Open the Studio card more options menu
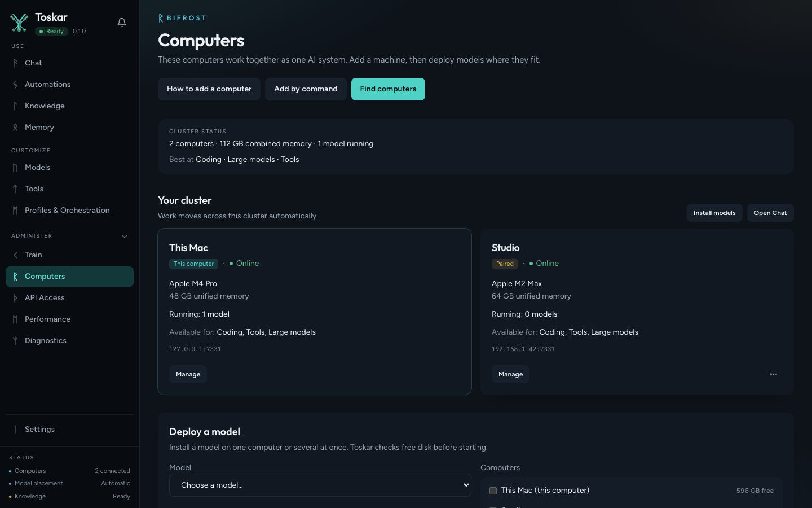Screen dimensions: 812x508 774,374
